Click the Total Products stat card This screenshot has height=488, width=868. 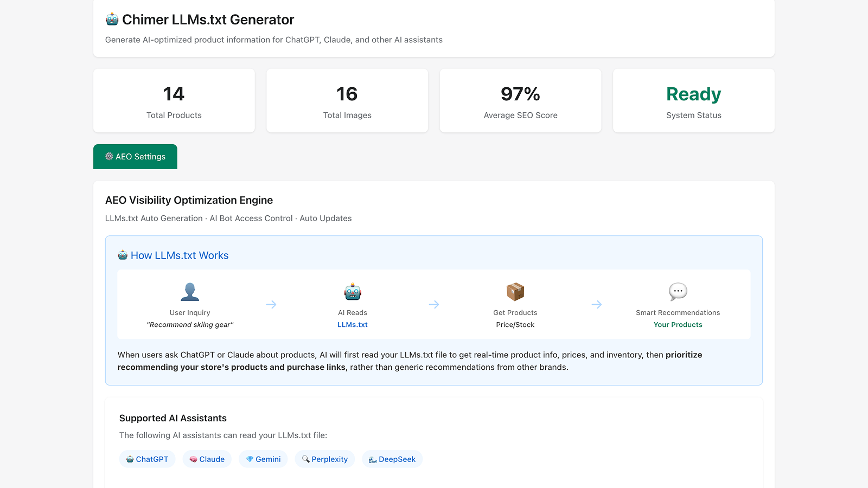point(174,101)
